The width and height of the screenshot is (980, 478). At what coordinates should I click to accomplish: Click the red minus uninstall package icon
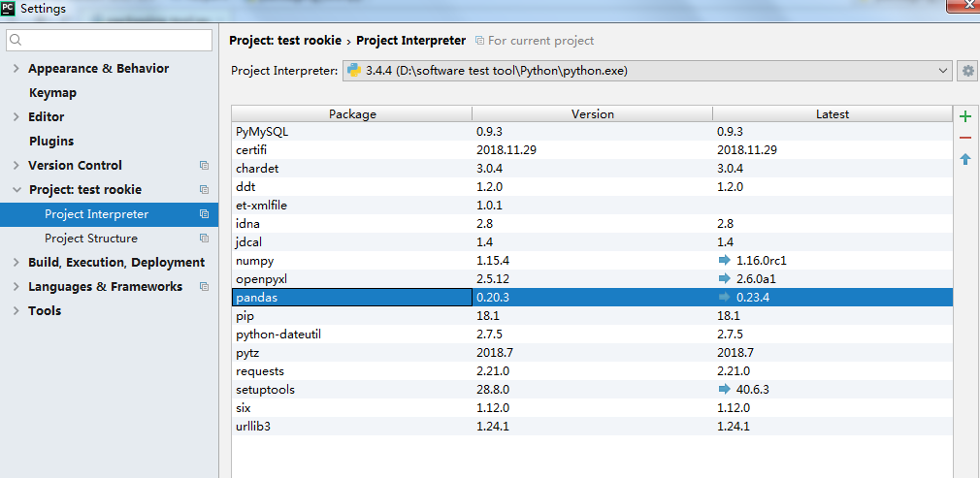pos(964,138)
